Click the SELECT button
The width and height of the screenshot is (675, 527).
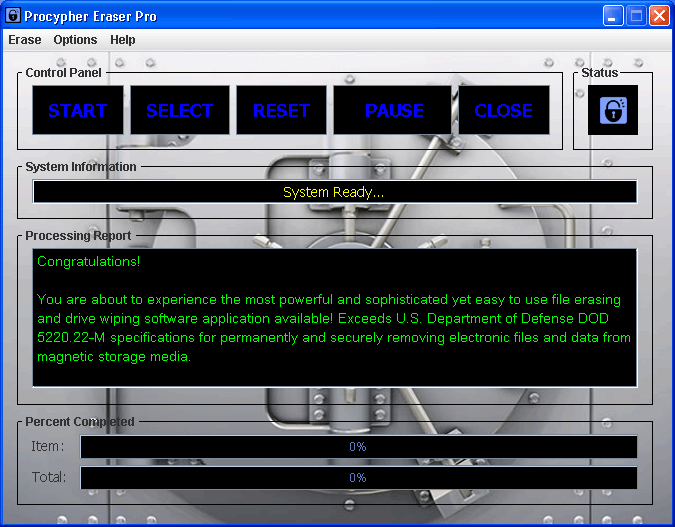point(180,110)
